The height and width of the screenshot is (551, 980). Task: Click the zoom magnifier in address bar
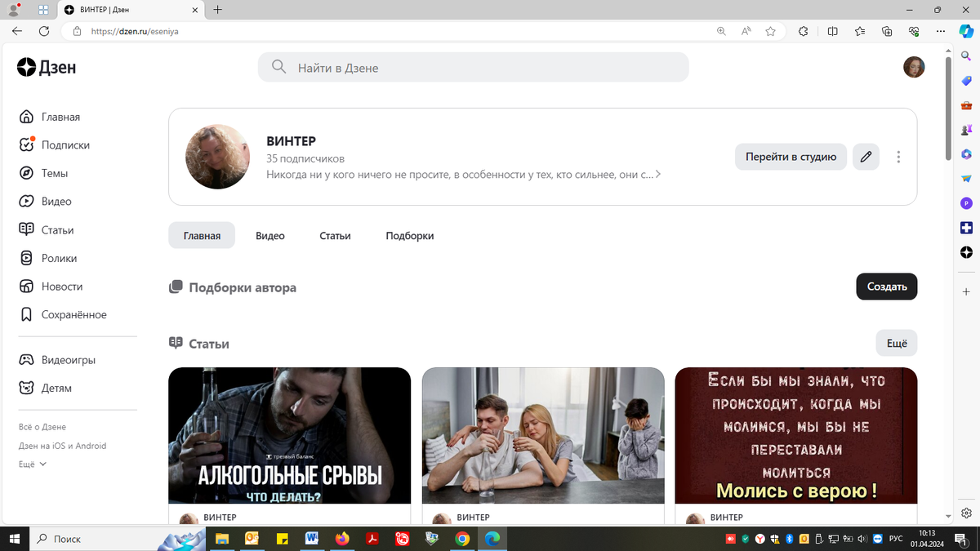[721, 31]
